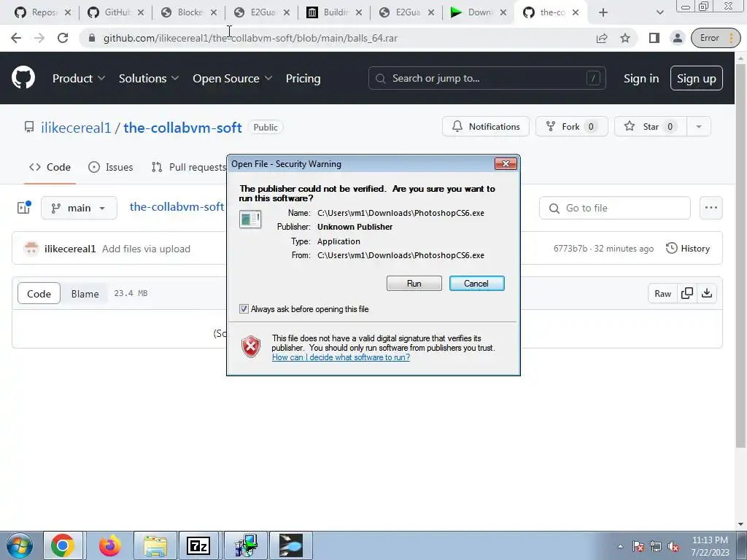Image resolution: width=747 pixels, height=560 pixels.
Task: Open the star lists dropdown arrow
Action: pyautogui.click(x=699, y=127)
